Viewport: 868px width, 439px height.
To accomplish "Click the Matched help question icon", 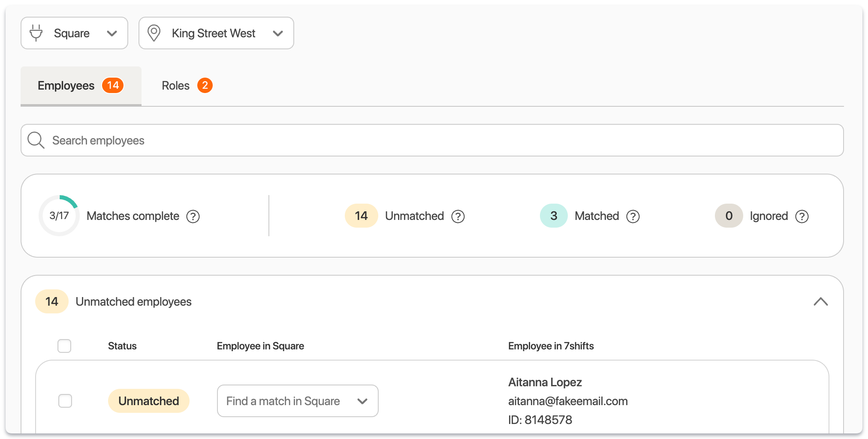I will [633, 216].
